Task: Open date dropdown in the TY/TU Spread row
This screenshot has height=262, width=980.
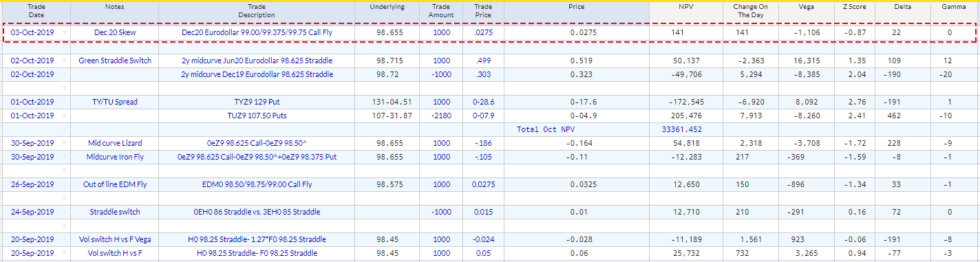Action: coord(65,102)
